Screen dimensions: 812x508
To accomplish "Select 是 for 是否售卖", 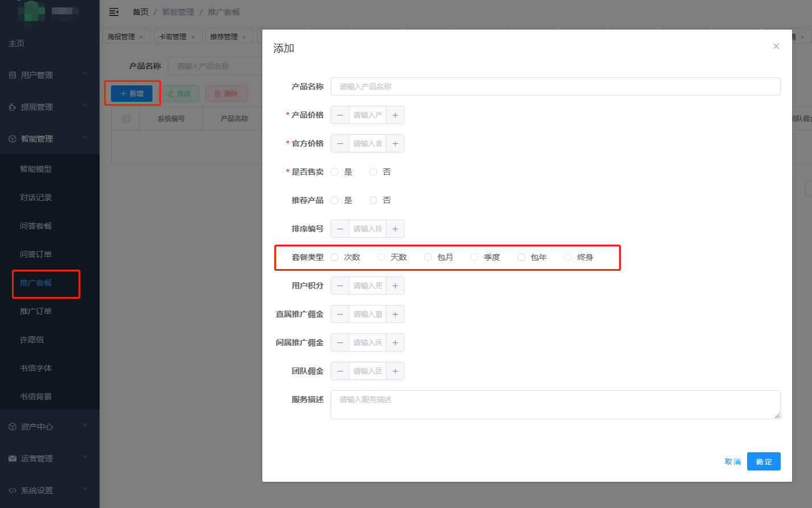I will [x=335, y=172].
